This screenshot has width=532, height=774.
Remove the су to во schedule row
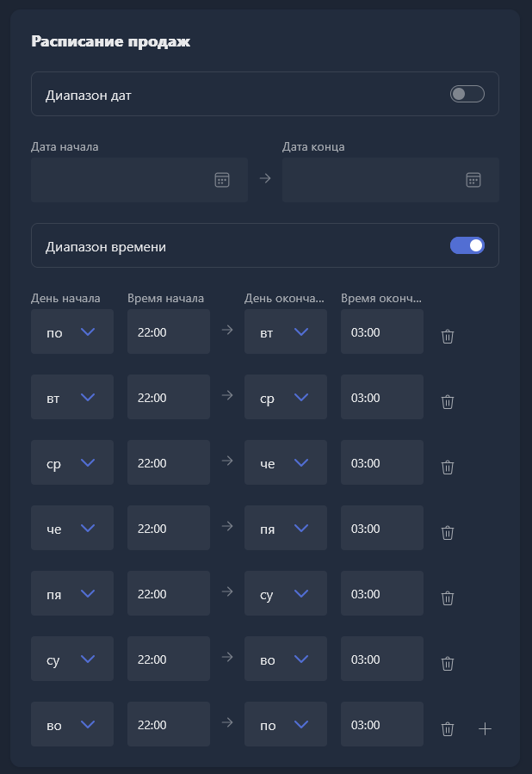click(x=448, y=663)
